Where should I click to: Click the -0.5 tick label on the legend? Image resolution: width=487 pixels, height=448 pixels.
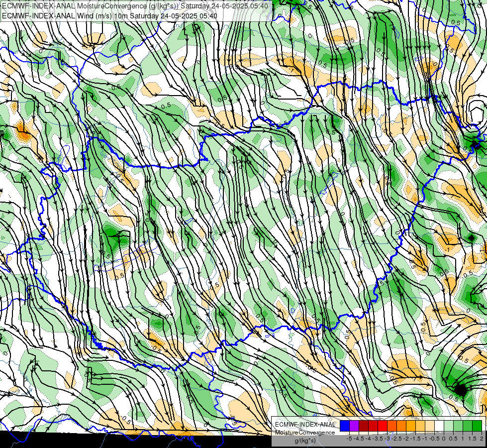coord(434,439)
